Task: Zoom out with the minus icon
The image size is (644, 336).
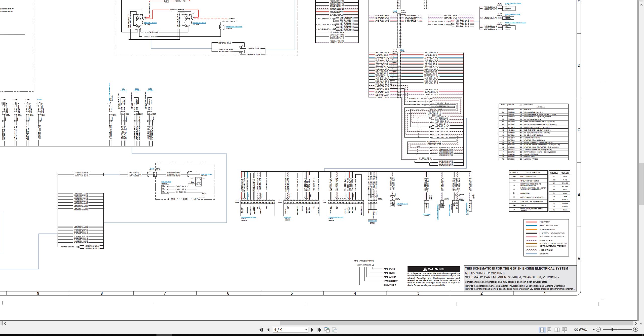Action: pos(598,329)
